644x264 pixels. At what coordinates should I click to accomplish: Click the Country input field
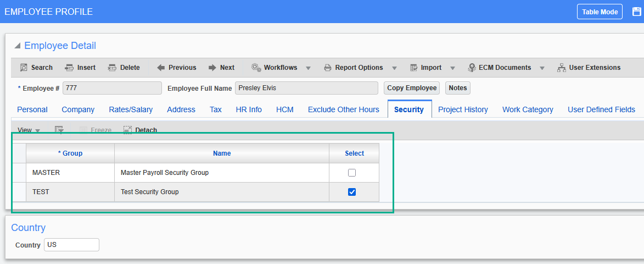(71, 245)
